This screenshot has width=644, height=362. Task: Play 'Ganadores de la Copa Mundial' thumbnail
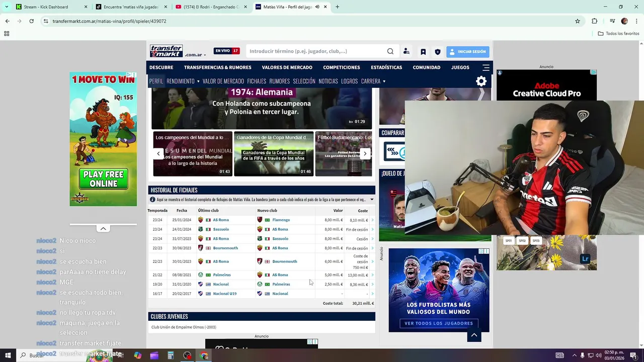274,154
